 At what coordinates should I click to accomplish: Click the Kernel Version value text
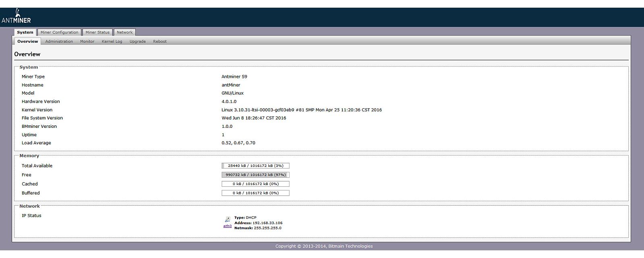pyautogui.click(x=301, y=110)
